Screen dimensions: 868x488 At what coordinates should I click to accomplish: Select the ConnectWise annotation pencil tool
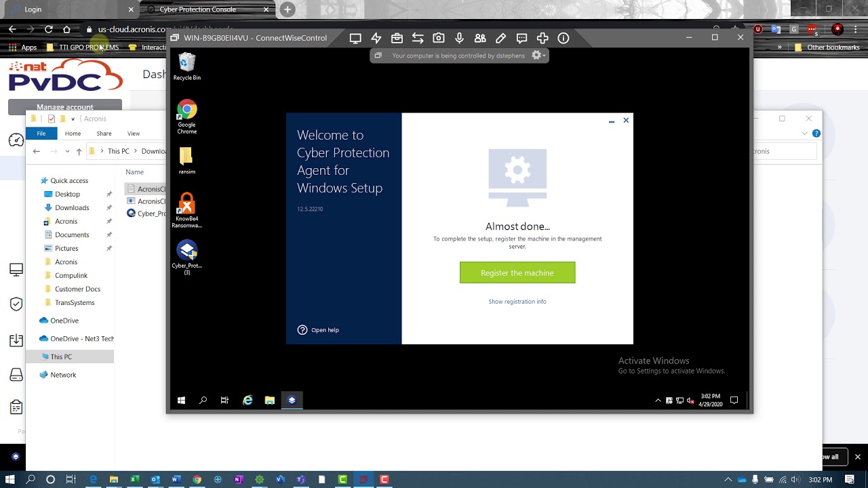point(501,38)
